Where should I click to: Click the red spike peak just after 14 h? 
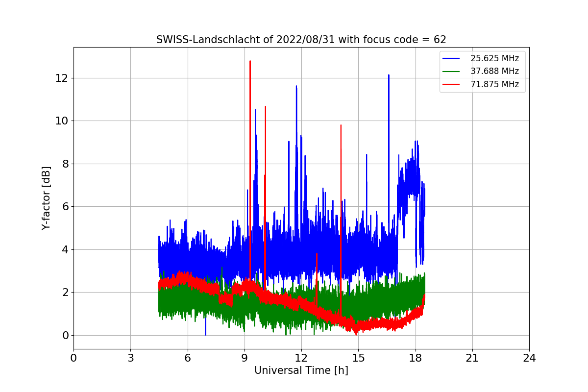click(x=341, y=125)
